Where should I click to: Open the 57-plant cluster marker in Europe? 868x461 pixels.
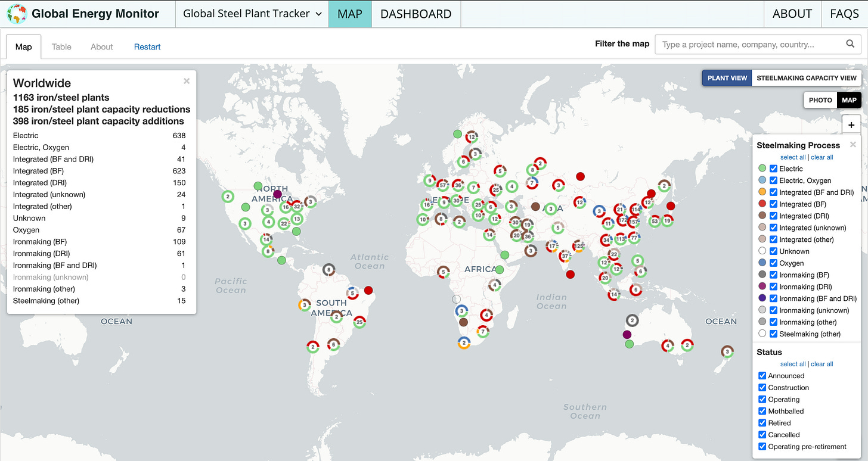pos(442,185)
